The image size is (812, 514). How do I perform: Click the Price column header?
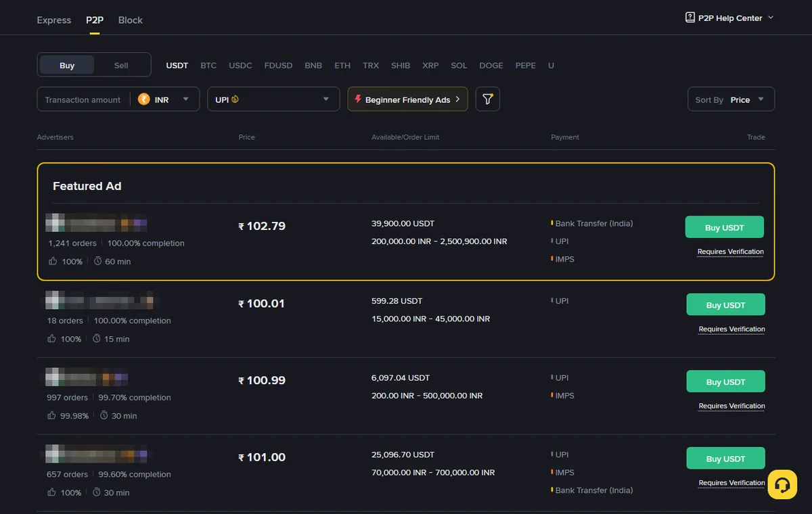(247, 137)
